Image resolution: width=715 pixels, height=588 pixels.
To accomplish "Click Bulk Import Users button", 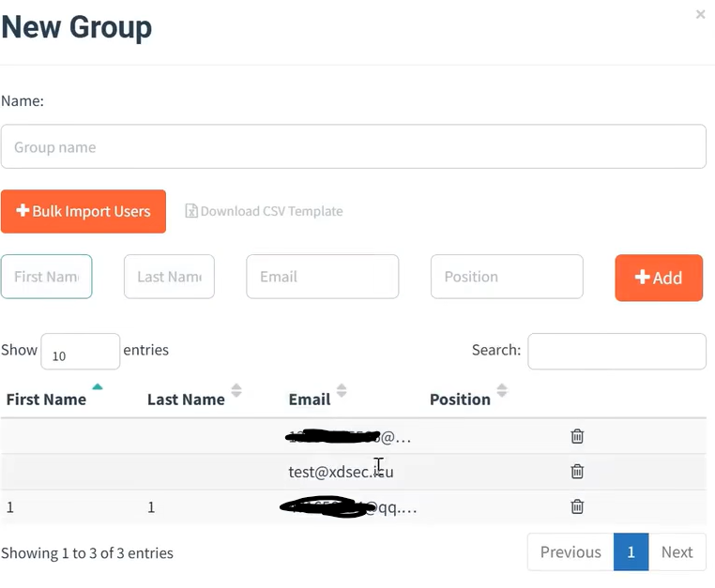I will 84,212.
